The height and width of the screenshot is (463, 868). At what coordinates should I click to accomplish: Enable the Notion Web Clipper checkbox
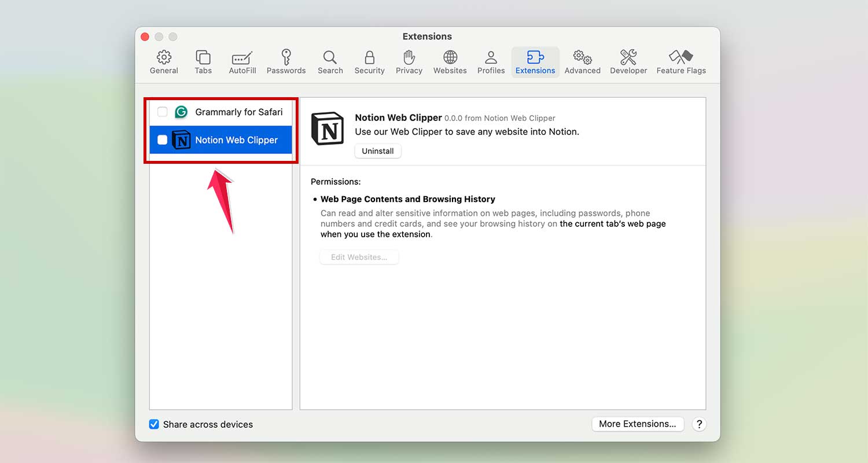162,139
